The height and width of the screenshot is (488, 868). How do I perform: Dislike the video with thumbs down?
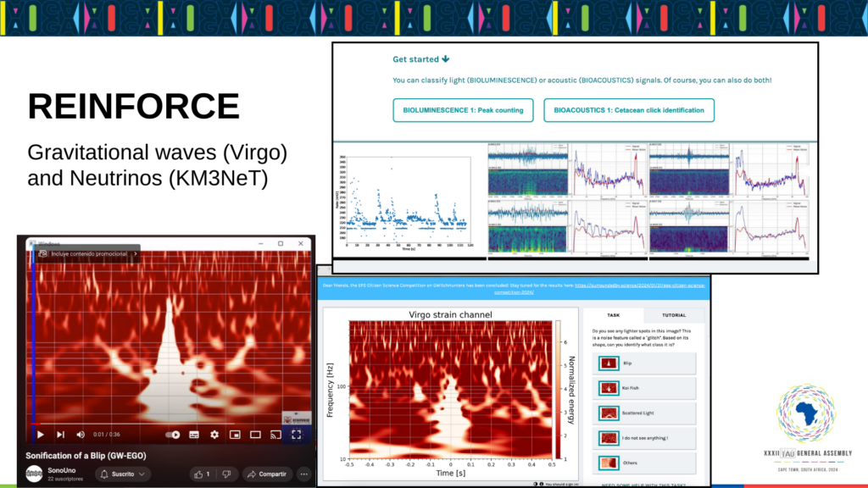point(226,474)
